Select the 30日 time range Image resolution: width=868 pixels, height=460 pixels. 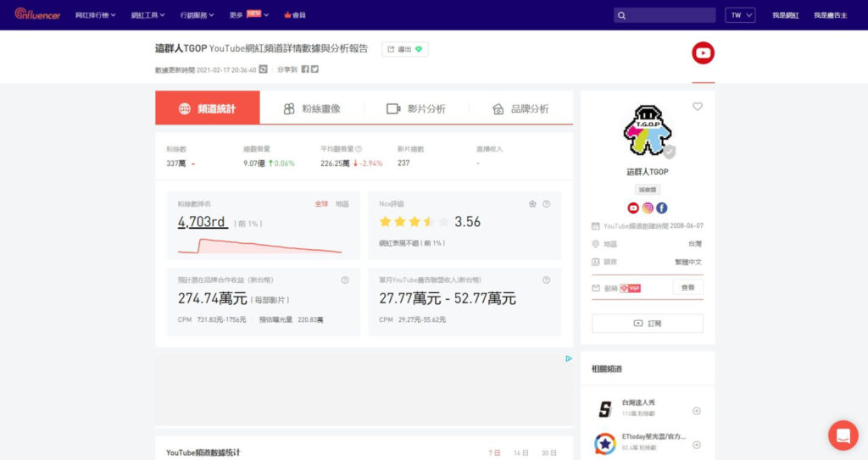[549, 452]
